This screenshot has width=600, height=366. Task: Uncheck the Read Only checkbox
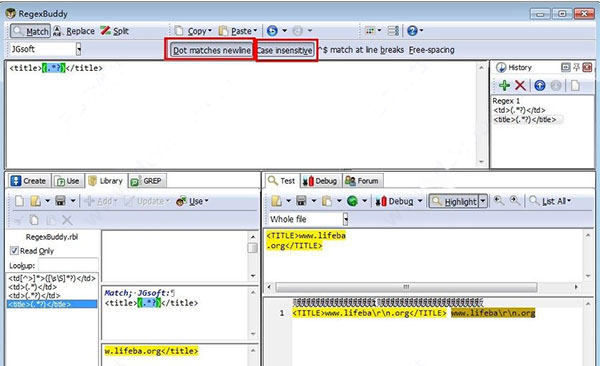pos(14,251)
